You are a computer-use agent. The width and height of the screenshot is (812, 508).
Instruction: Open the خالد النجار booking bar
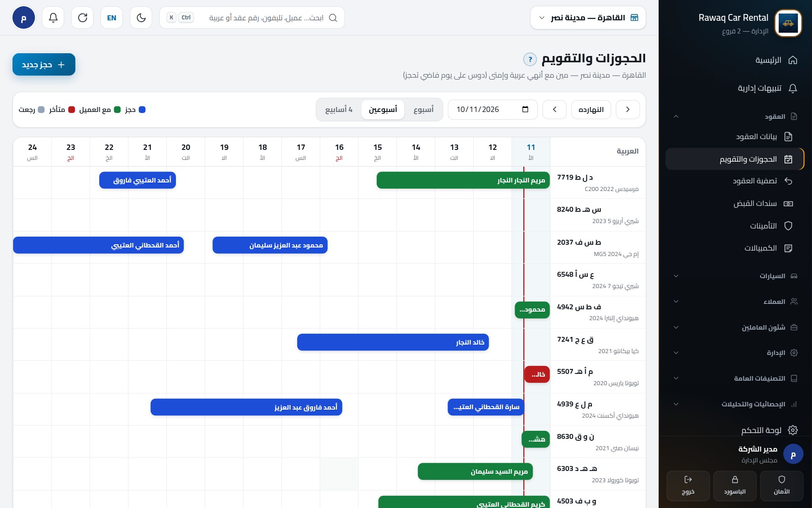pos(393,342)
